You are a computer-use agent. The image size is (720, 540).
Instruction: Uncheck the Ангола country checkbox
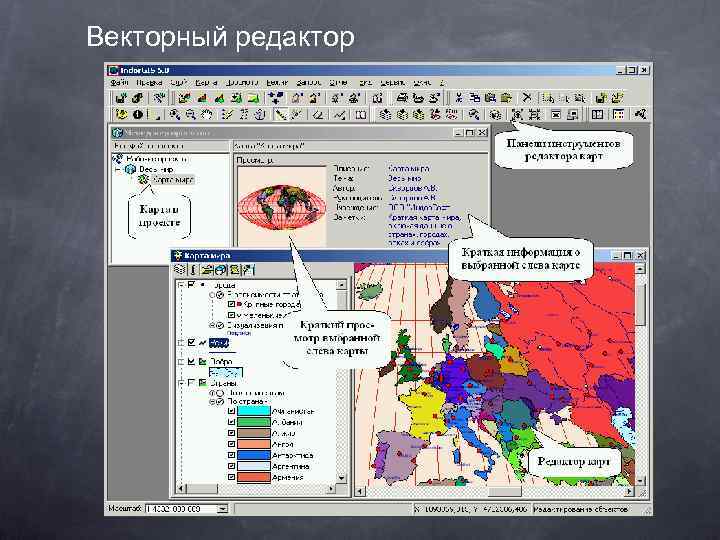231,444
